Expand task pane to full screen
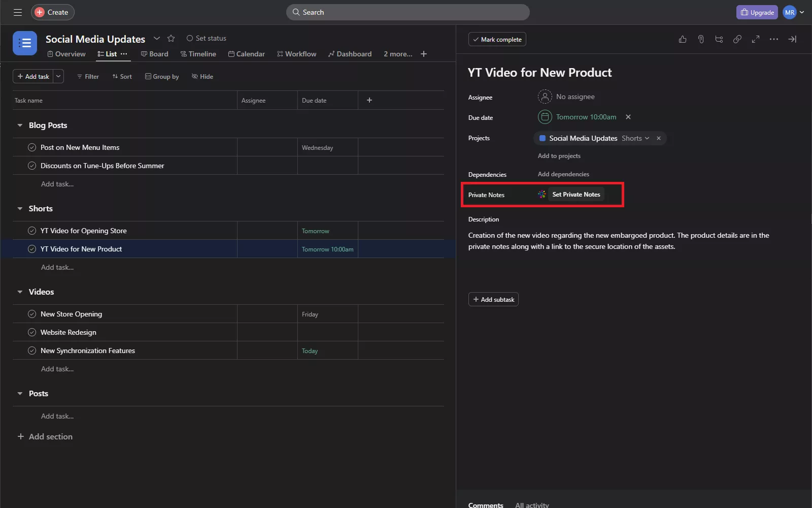This screenshot has height=508, width=812. (756, 39)
